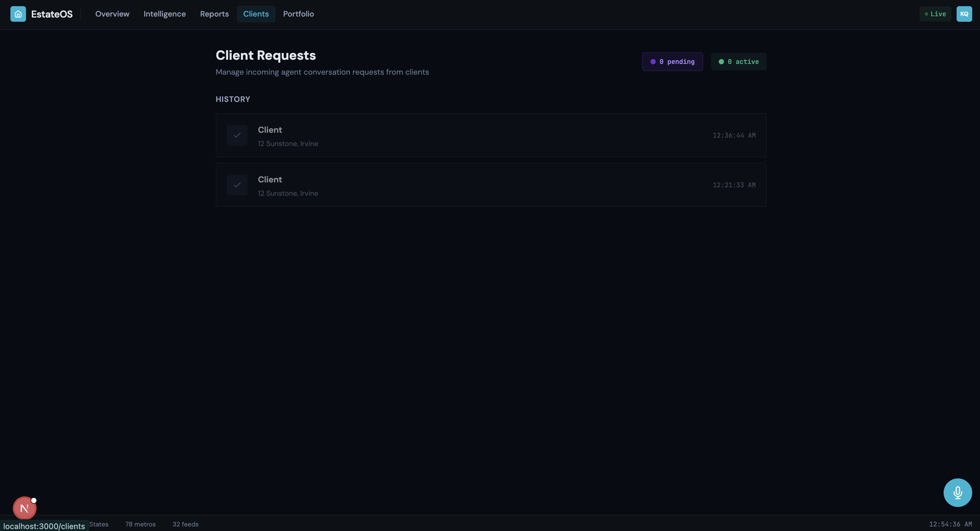Open the Overview tab
Screen dimensions: 980x531
tap(112, 14)
